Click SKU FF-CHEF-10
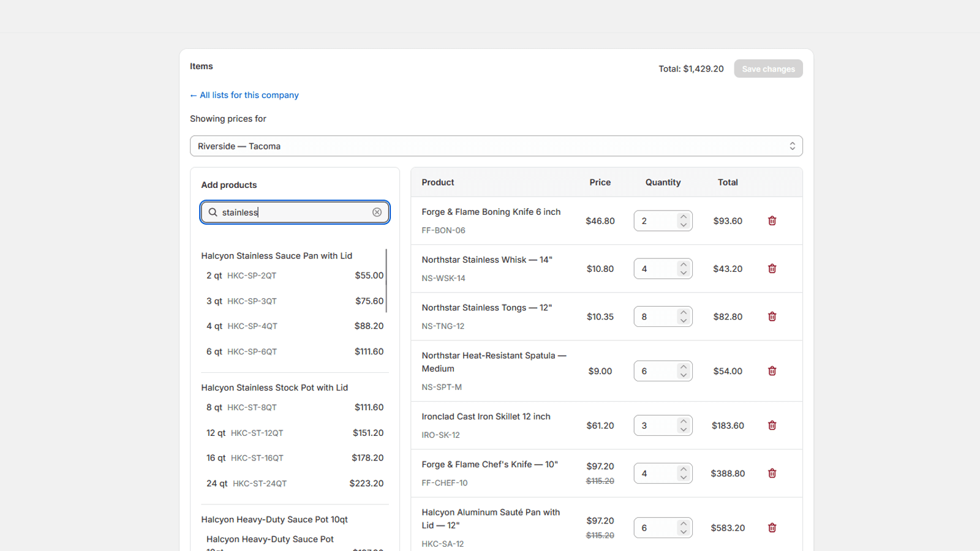Viewport: 980px width, 551px height. click(445, 483)
